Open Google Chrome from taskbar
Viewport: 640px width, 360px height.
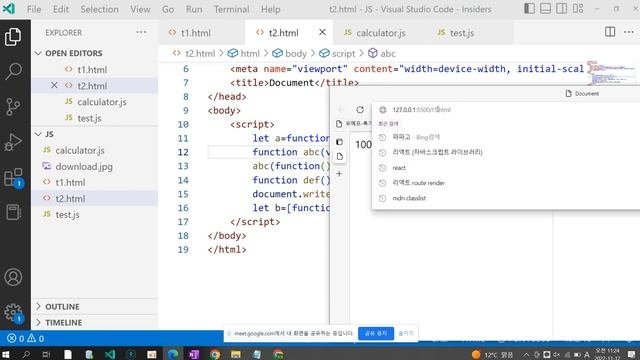click(x=215, y=354)
